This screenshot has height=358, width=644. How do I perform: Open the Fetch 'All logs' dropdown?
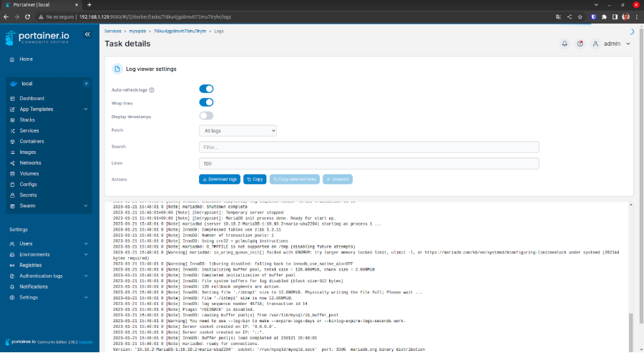pos(238,131)
